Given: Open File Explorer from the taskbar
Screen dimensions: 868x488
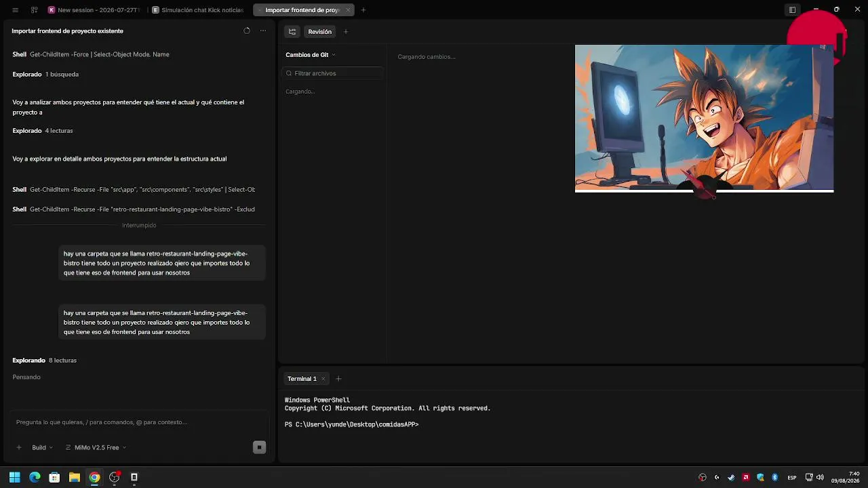Looking at the screenshot, I should [x=75, y=477].
